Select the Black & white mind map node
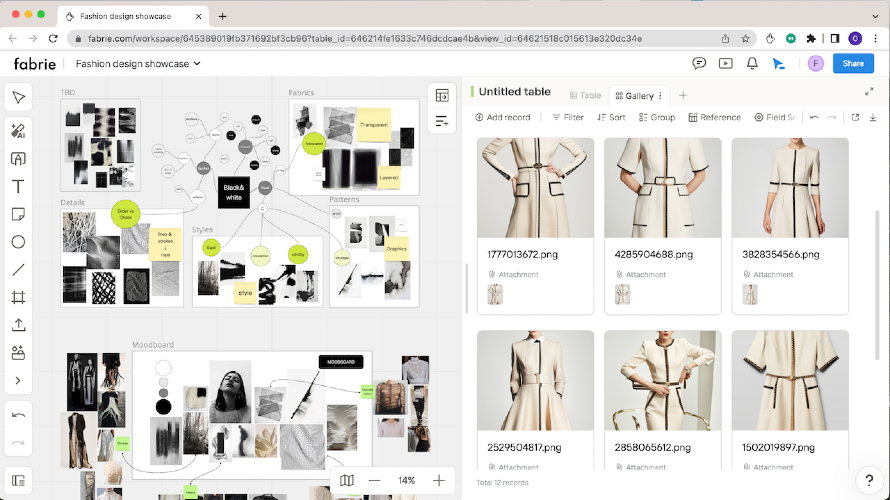This screenshot has height=500, width=890. tap(234, 192)
